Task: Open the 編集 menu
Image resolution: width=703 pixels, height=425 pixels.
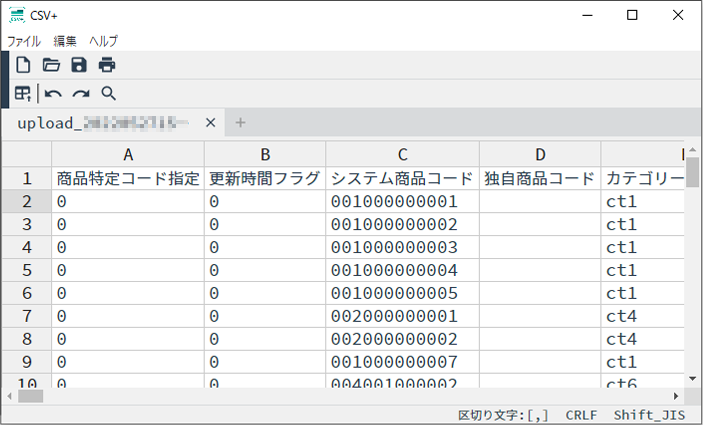Action: pyautogui.click(x=65, y=41)
